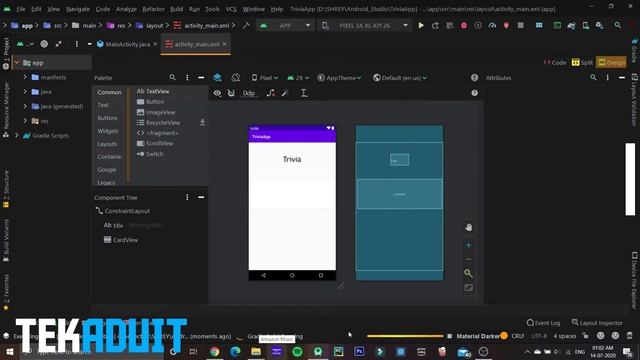The height and width of the screenshot is (360, 640).
Task: Toggle autoconnect magnet icon
Action: click(x=231, y=93)
